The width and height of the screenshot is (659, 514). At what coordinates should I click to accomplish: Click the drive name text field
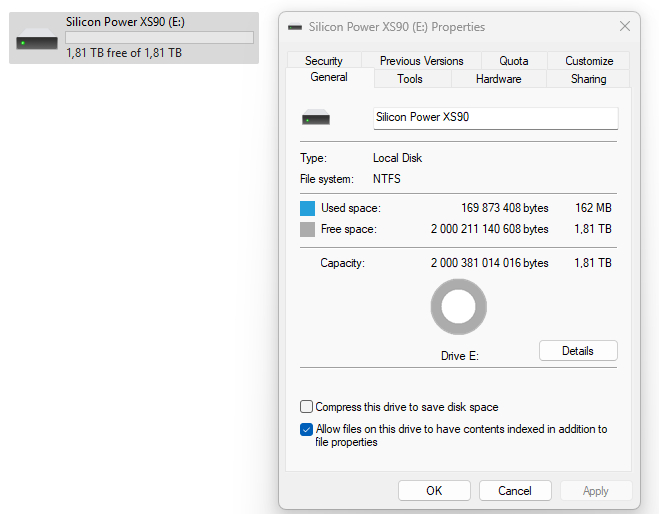pyautogui.click(x=495, y=117)
